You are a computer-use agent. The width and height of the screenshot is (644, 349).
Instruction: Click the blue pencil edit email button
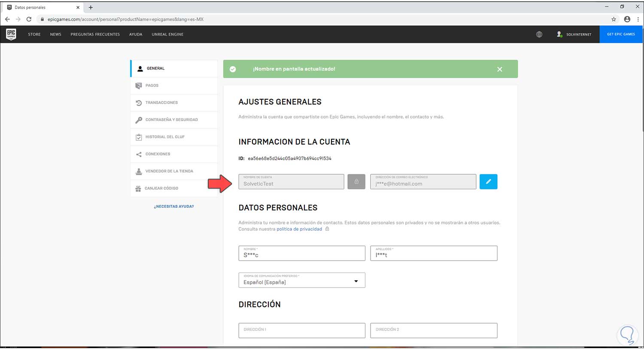[489, 182]
